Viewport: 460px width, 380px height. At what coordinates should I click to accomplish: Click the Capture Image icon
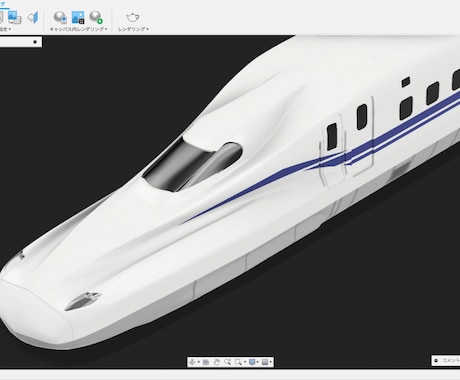click(x=78, y=17)
